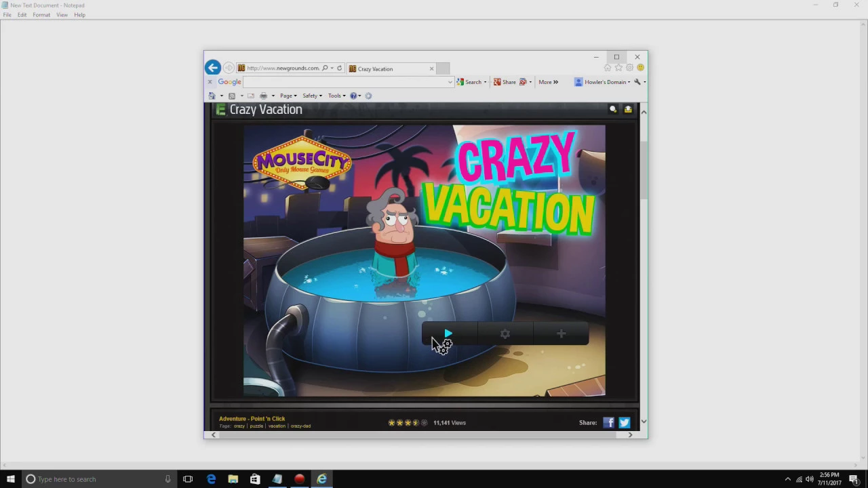This screenshot has height=488, width=868.
Task: Click the Google toolbar Share button
Action: [505, 82]
